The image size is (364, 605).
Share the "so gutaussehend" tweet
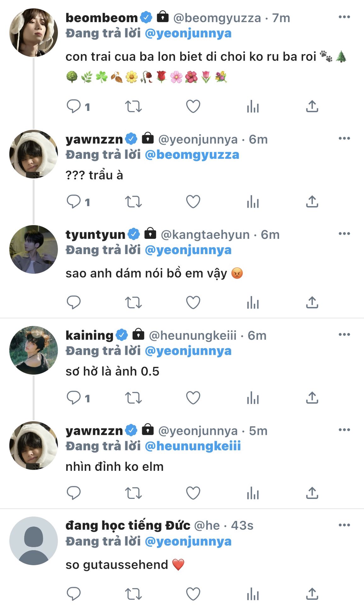[312, 594]
